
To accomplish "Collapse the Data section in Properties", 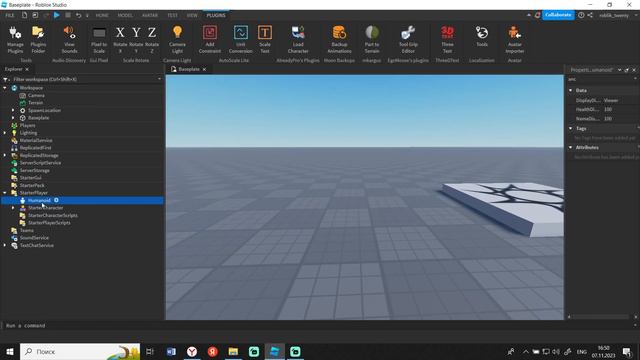I will coord(571,90).
